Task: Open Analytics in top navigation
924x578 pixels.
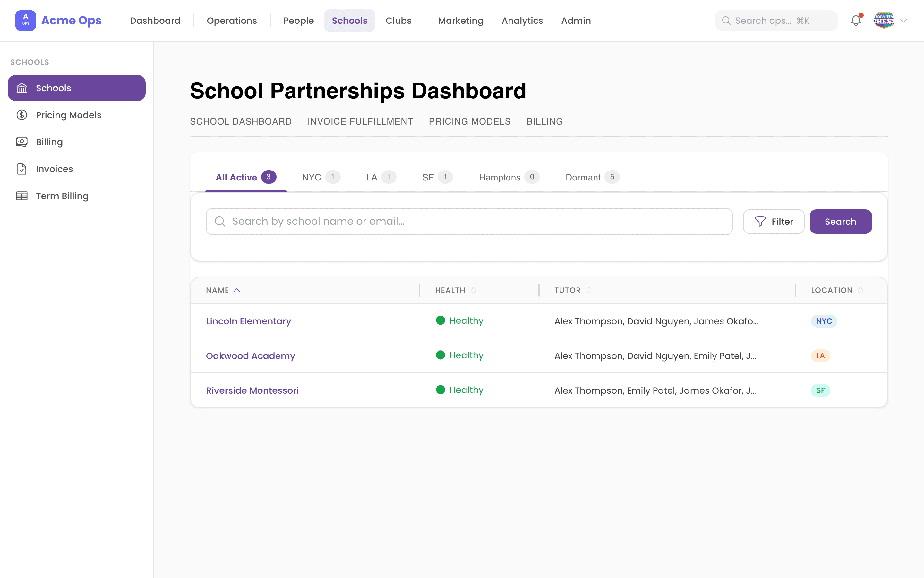Action: (522, 21)
